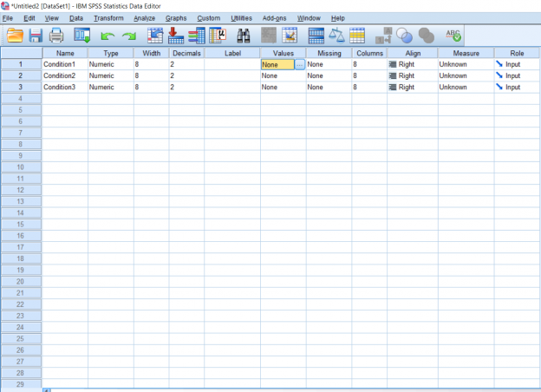Click Values None cell for Condition3
541x392 pixels.
[284, 87]
